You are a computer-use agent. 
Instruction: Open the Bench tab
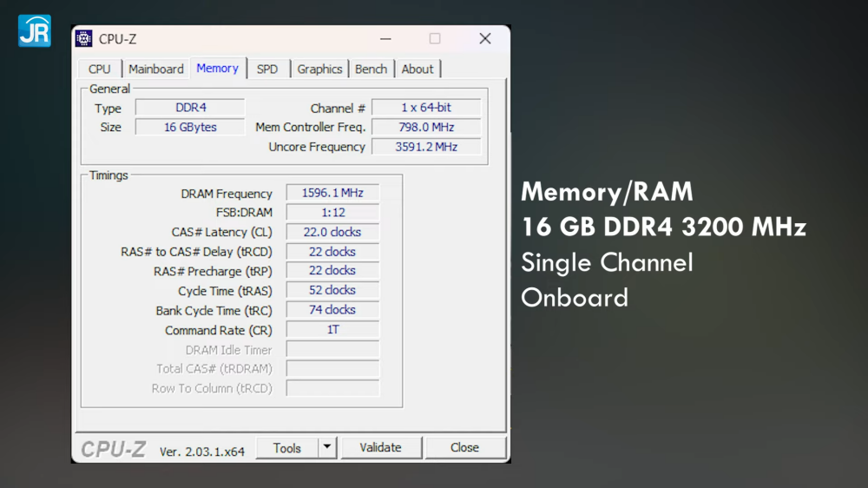pos(371,69)
